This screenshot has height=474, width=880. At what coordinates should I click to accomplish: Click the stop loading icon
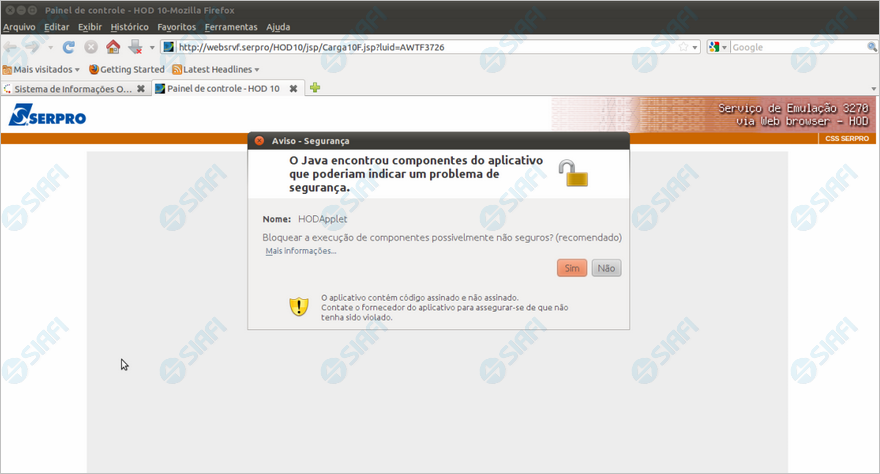[x=91, y=47]
